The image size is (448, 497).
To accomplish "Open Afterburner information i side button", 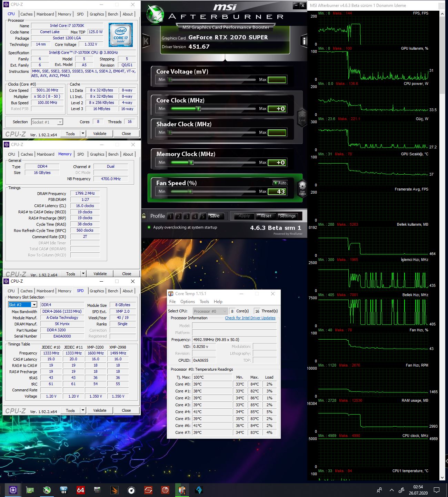I will coord(303,41).
